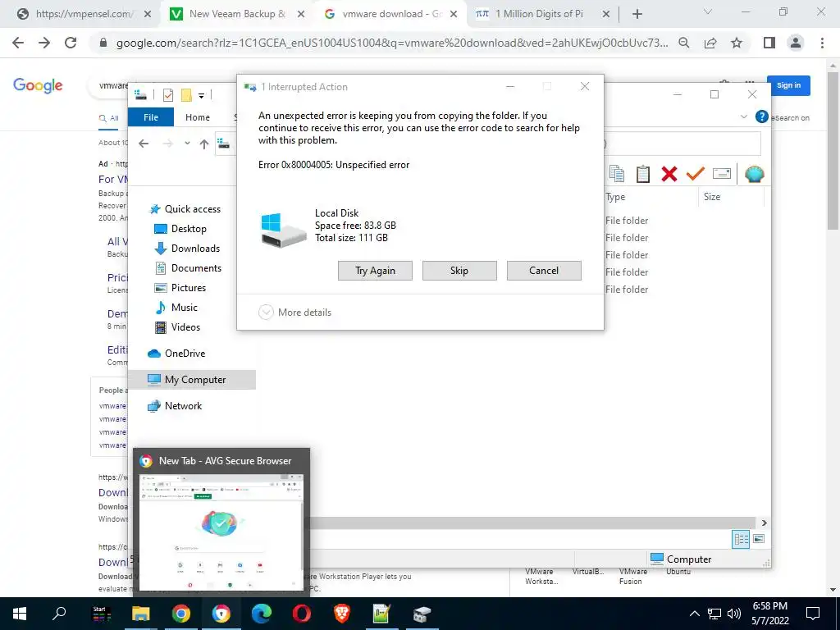
Task: Click the properties checkmark icon in Explorer title bar
Action: click(x=168, y=95)
